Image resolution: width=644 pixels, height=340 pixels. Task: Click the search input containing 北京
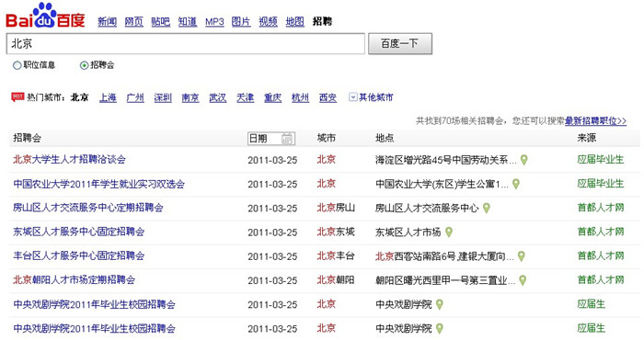click(185, 43)
